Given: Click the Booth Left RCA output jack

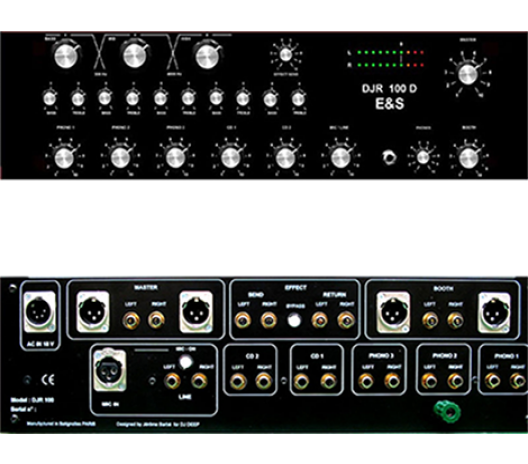Looking at the screenshot, I should (x=430, y=320).
